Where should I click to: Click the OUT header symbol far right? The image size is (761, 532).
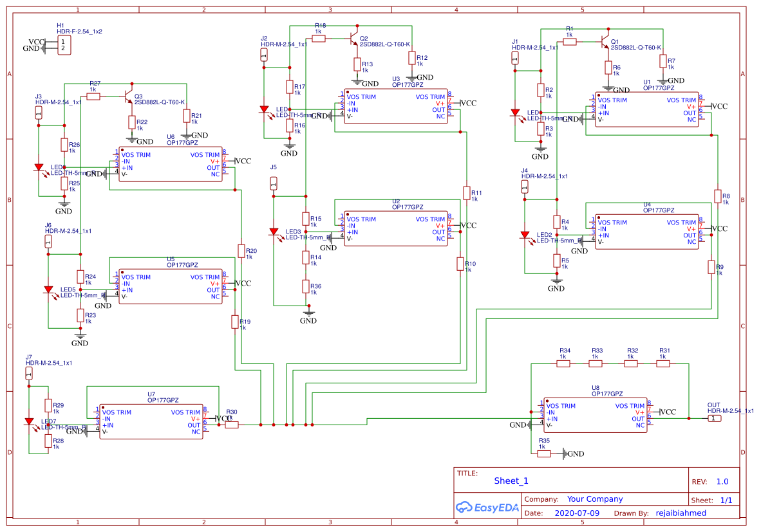coord(715,417)
